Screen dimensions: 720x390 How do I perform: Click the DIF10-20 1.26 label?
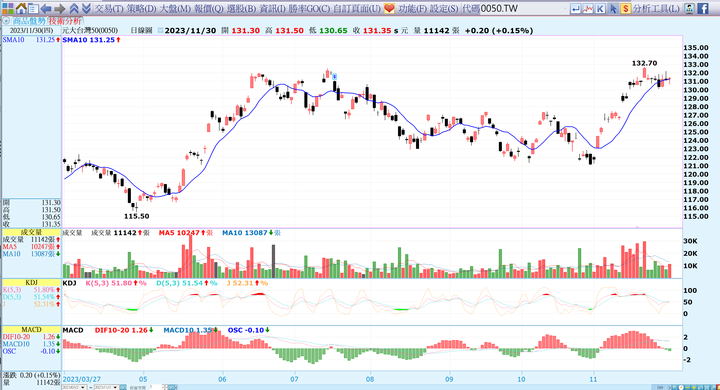(124, 330)
